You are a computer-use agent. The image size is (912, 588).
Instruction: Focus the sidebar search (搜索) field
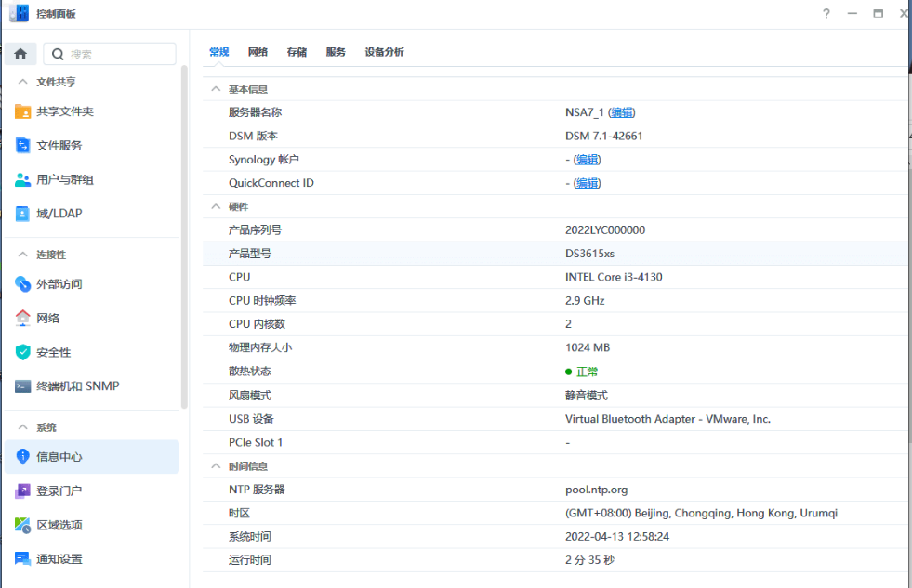tap(110, 54)
